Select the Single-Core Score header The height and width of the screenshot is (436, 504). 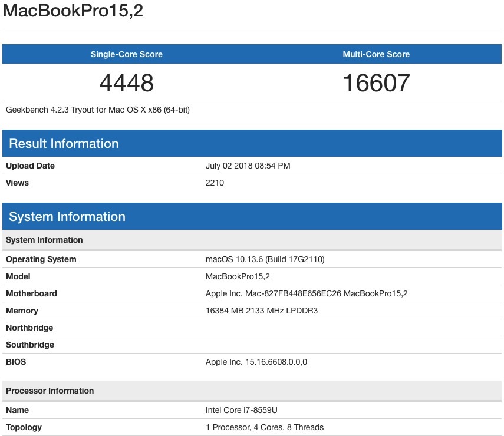(126, 54)
